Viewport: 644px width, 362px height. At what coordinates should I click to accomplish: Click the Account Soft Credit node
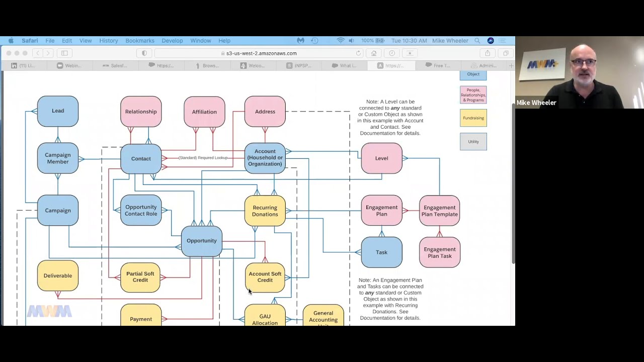pos(265,277)
